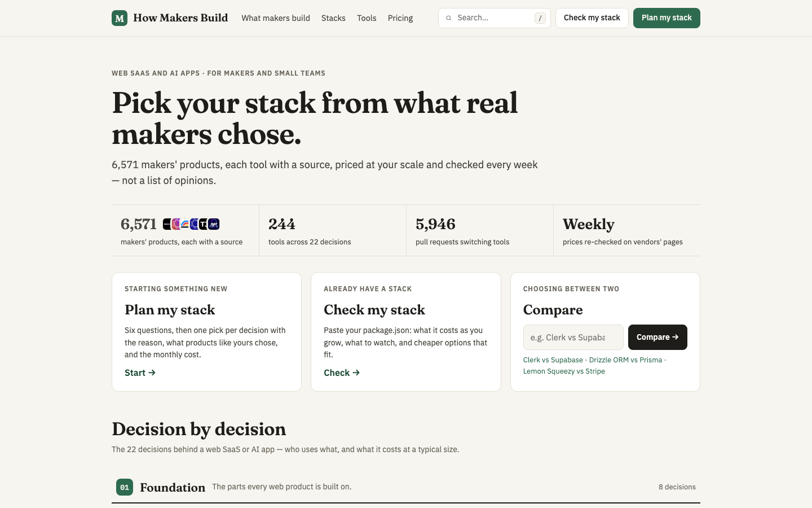812x508 pixels.
Task: Click the 'Starting something new' card label
Action: point(176,289)
